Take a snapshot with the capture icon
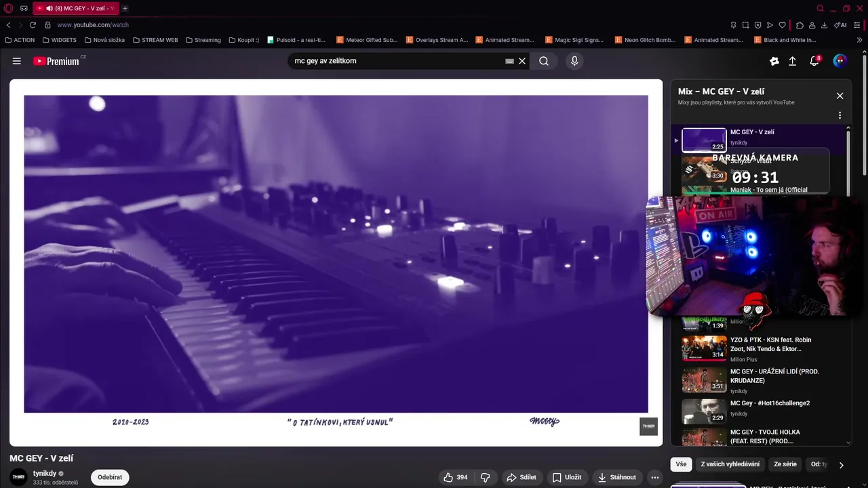 [745, 25]
